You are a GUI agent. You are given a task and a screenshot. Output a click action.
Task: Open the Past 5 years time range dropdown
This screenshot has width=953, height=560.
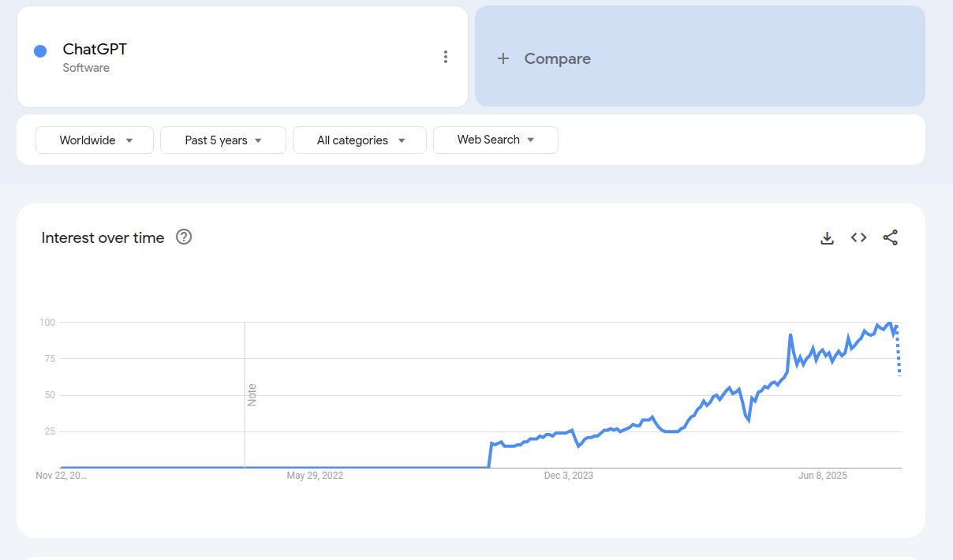tap(223, 140)
